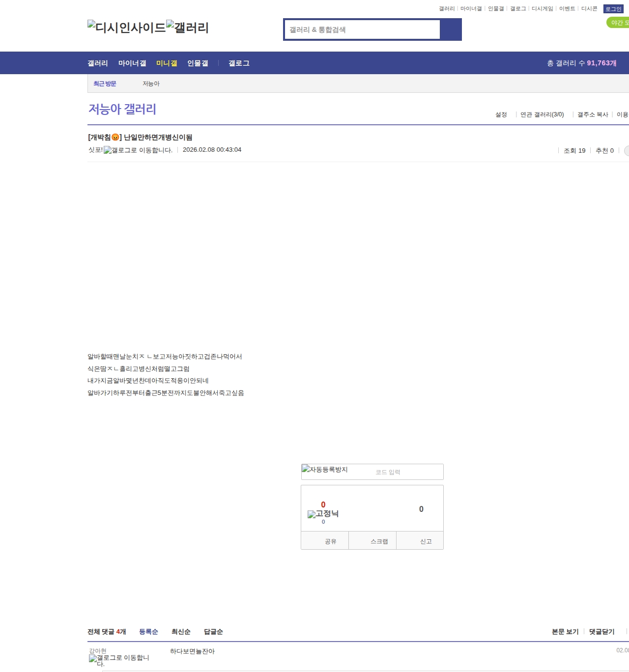The height and width of the screenshot is (672, 629).
Task: Click the 스크랩 button under the post
Action: 379,541
